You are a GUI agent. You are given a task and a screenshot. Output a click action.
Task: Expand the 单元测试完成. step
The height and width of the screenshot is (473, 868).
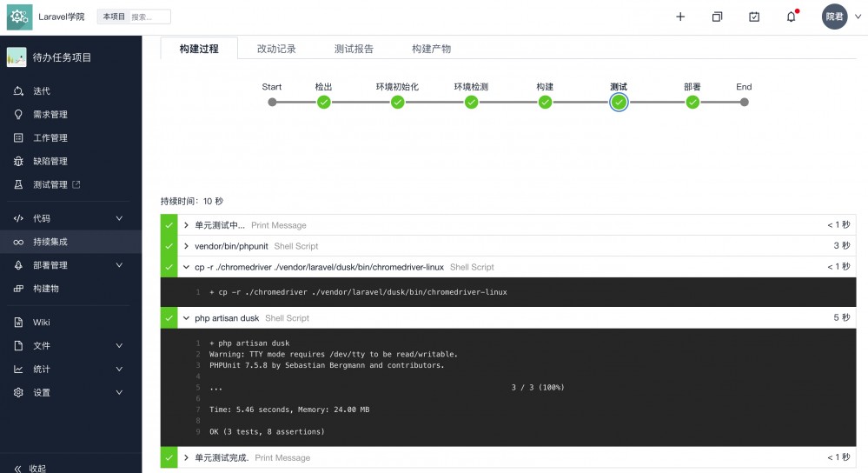pos(186,457)
